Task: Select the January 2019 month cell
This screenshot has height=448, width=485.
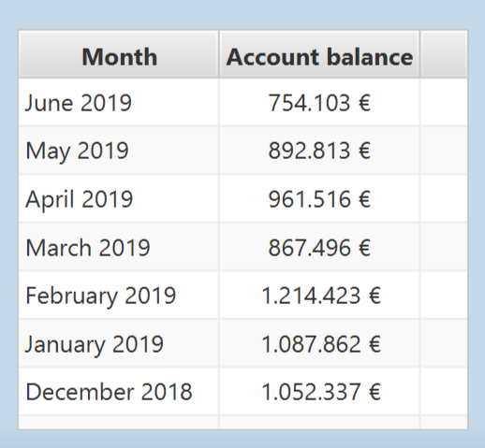Action: click(119, 343)
